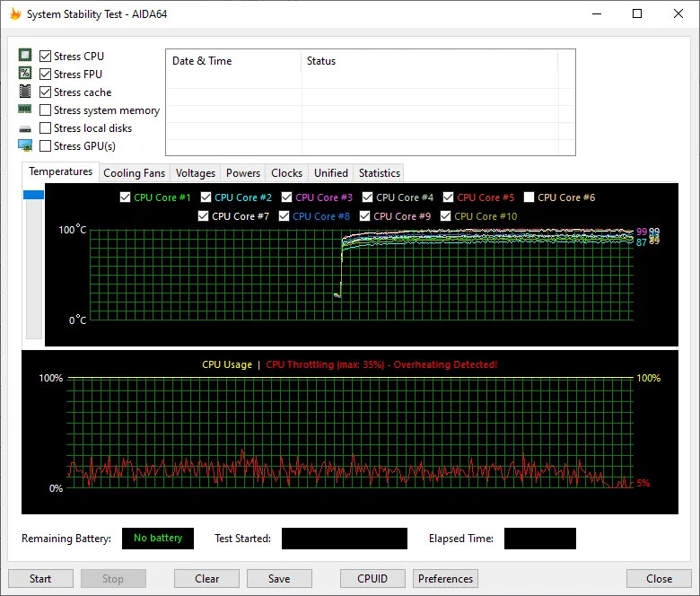The height and width of the screenshot is (596, 700).
Task: Switch to the Cooling Fans tab
Action: [x=134, y=173]
